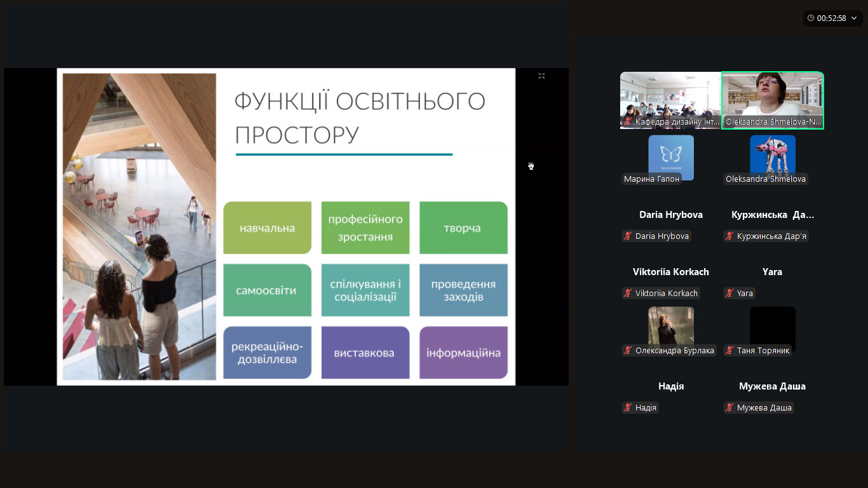Click the collapse icon on the shared screen

click(x=541, y=76)
